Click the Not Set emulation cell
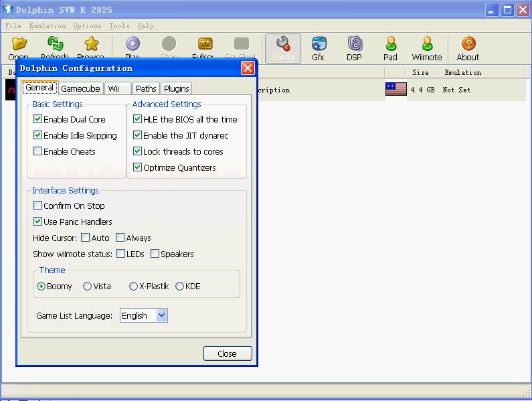Screen dimensions: 532x401 [x=456, y=90]
